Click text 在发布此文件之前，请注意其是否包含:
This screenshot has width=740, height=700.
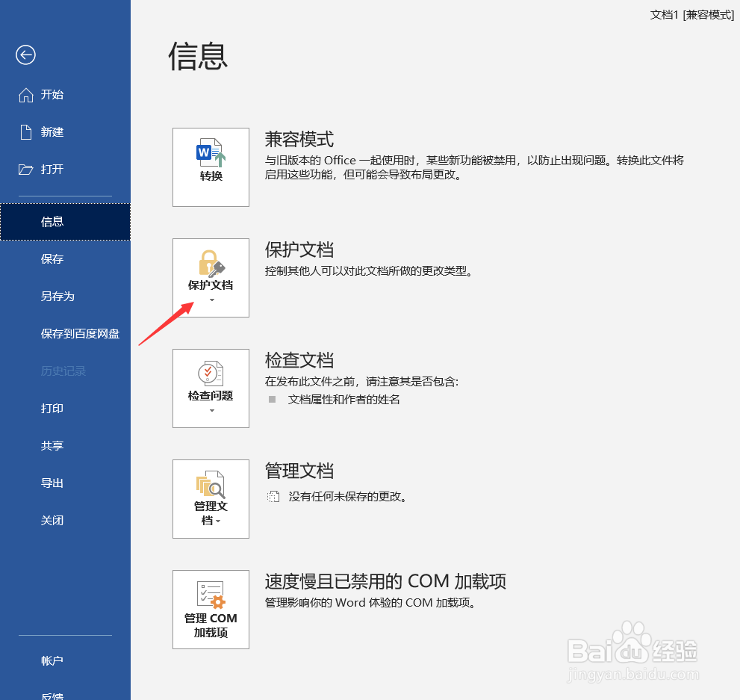click(362, 382)
